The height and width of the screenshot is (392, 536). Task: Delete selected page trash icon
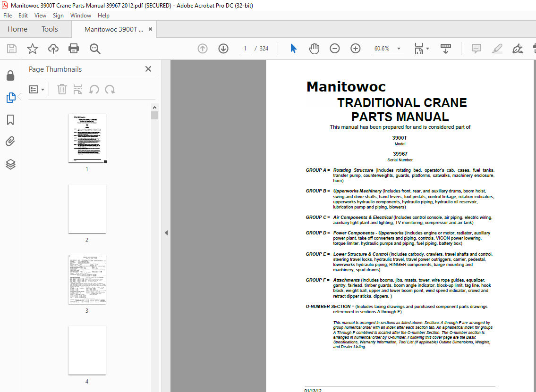pyautogui.click(x=62, y=90)
